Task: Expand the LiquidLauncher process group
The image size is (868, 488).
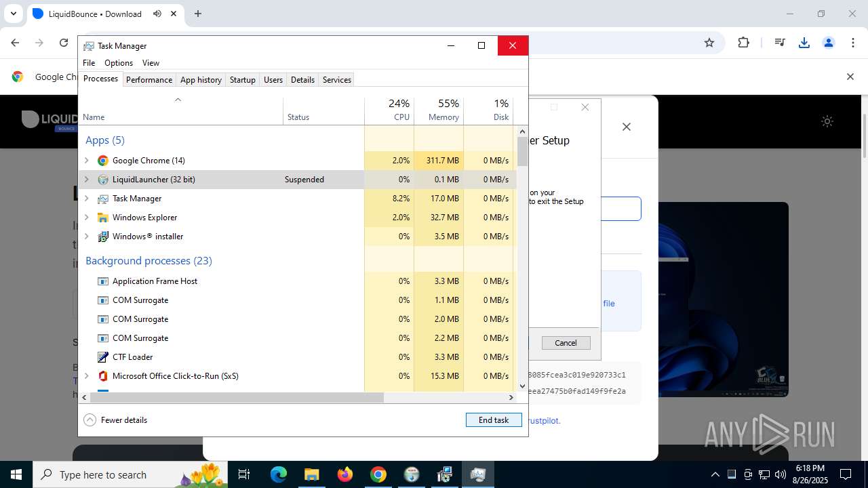Action: 86,180
